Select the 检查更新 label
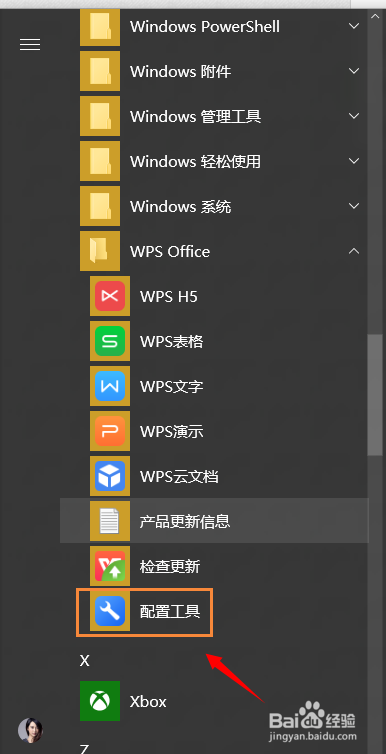This screenshot has width=386, height=754. click(170, 566)
